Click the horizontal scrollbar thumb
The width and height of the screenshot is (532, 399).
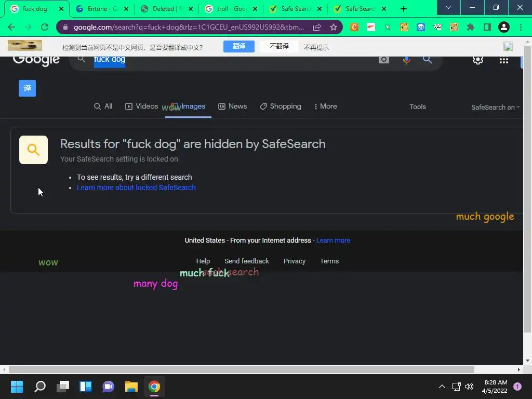pyautogui.click(x=241, y=369)
